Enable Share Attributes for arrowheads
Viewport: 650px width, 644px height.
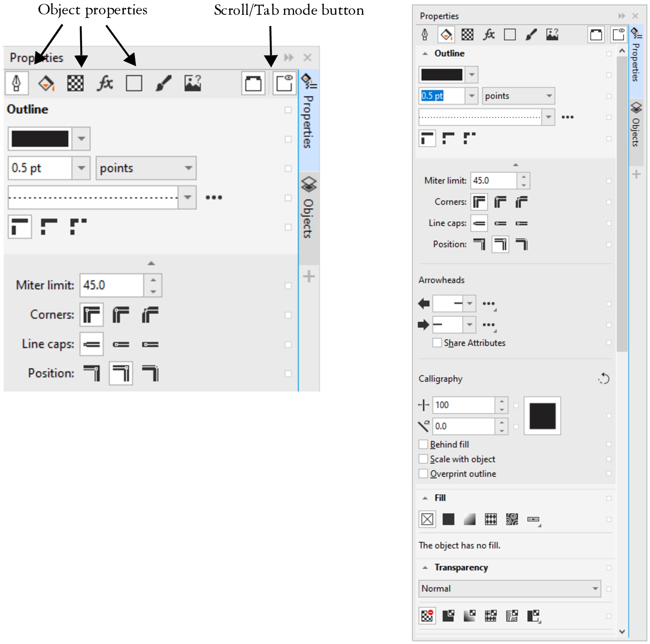pyautogui.click(x=437, y=343)
